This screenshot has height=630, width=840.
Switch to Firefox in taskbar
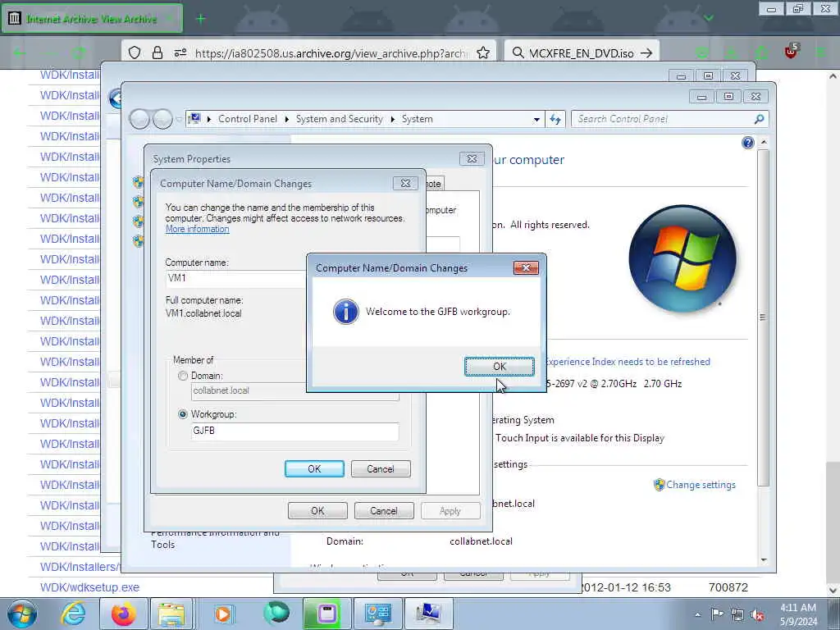click(x=123, y=614)
